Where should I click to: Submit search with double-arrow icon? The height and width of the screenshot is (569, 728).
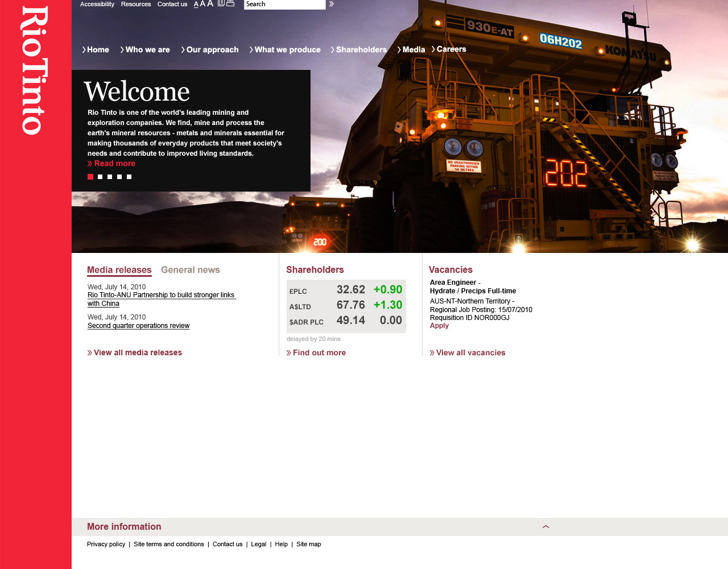click(x=331, y=4)
